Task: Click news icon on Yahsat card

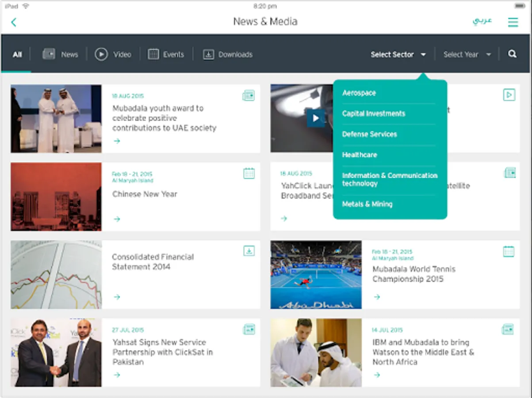Action: [x=249, y=329]
